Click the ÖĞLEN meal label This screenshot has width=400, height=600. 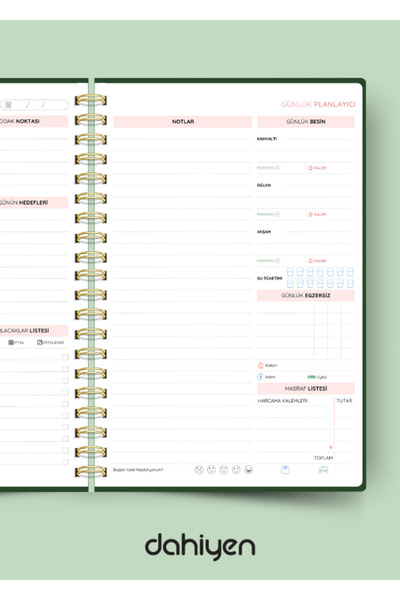click(x=264, y=185)
